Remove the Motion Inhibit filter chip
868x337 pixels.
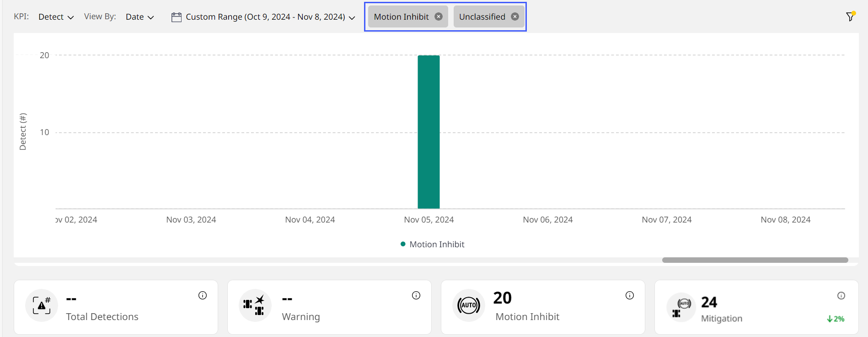(439, 16)
